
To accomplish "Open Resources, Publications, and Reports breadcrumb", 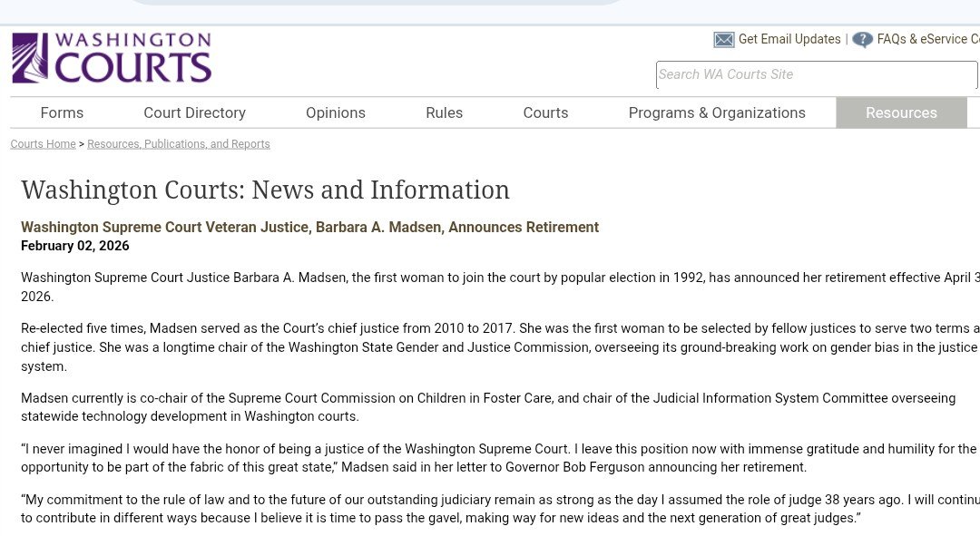I will point(179,144).
